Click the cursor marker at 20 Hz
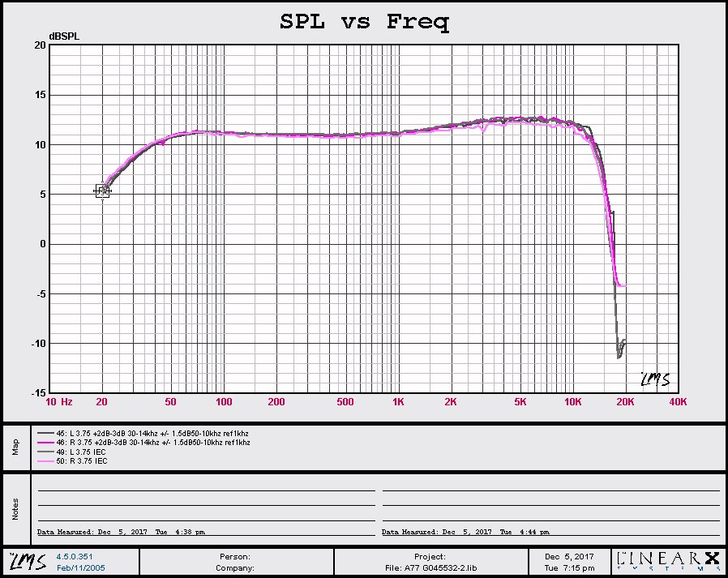The width and height of the screenshot is (728, 578). 102,191
